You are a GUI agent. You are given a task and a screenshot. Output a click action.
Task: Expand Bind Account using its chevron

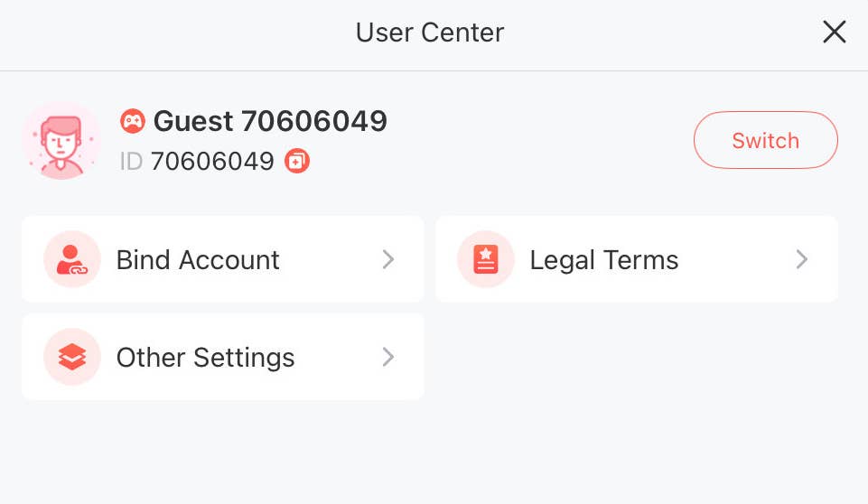[388, 259]
